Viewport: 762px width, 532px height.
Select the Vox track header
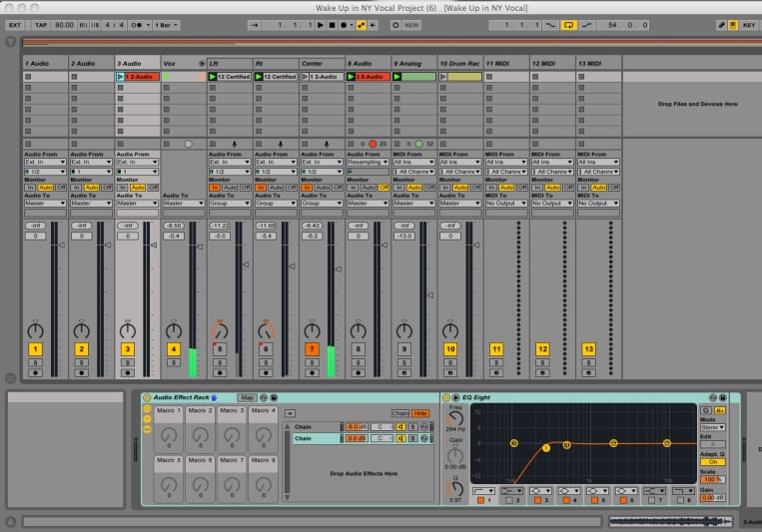(x=180, y=64)
